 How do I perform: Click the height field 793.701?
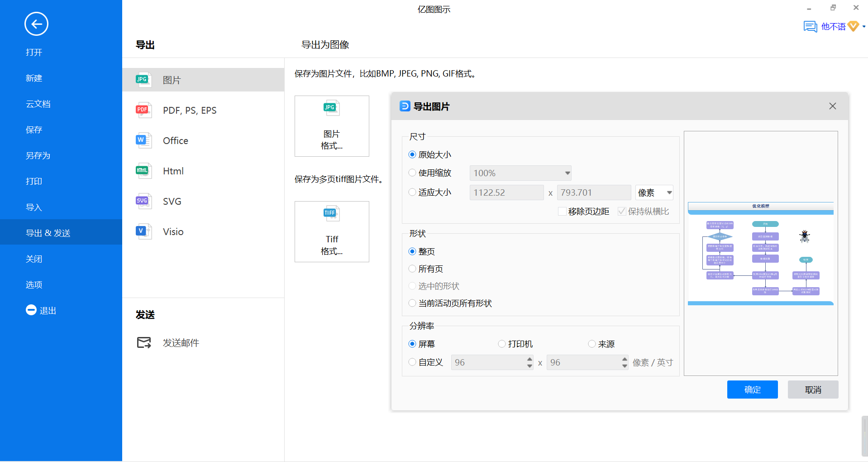click(594, 192)
